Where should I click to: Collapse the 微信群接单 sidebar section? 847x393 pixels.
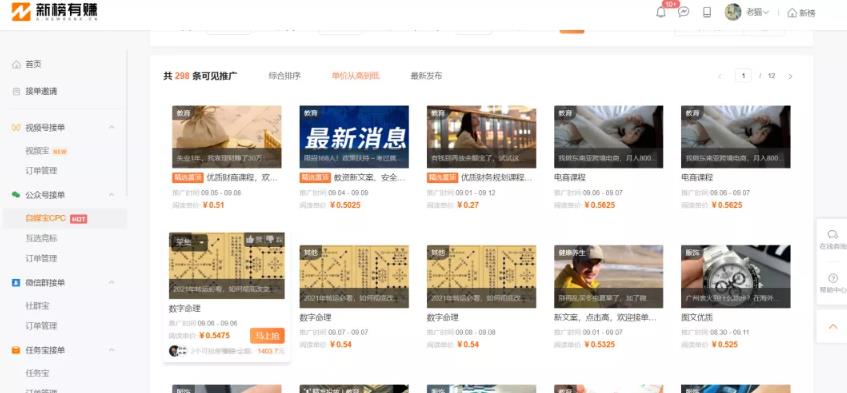tap(112, 282)
